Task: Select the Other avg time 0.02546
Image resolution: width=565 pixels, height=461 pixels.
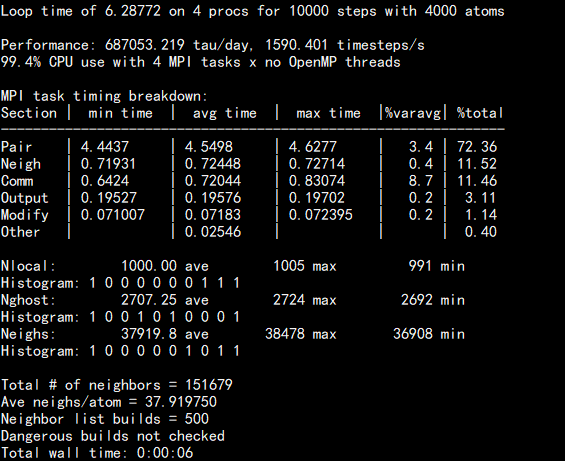Action: click(x=213, y=232)
